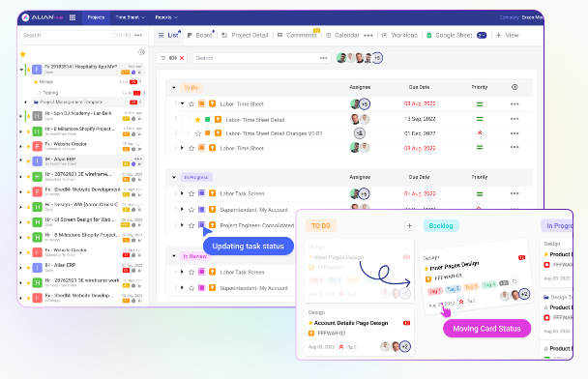Open more menu for In Progress Labor Task Screen
This screenshot has height=379, width=588.
pos(514,193)
